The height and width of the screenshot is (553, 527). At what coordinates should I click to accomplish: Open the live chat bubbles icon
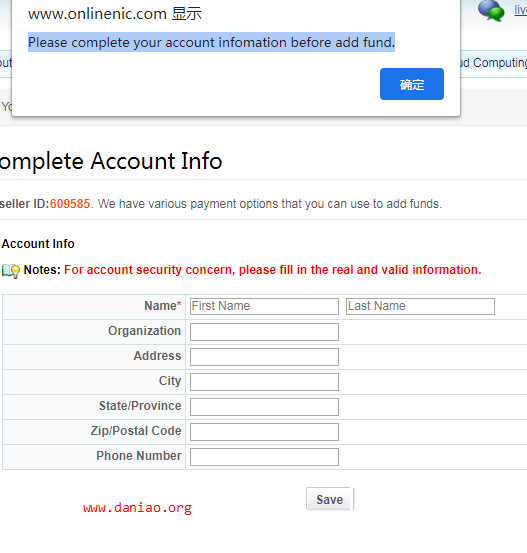491,11
